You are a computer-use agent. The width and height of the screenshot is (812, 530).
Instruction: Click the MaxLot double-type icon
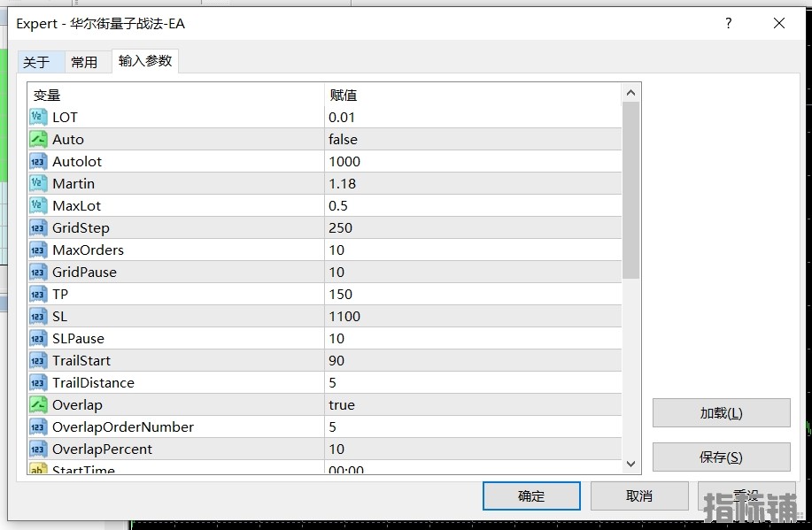click(x=38, y=206)
